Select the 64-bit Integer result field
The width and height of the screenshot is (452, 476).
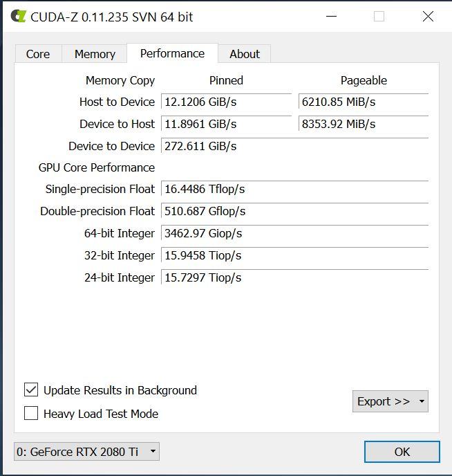[x=294, y=233]
